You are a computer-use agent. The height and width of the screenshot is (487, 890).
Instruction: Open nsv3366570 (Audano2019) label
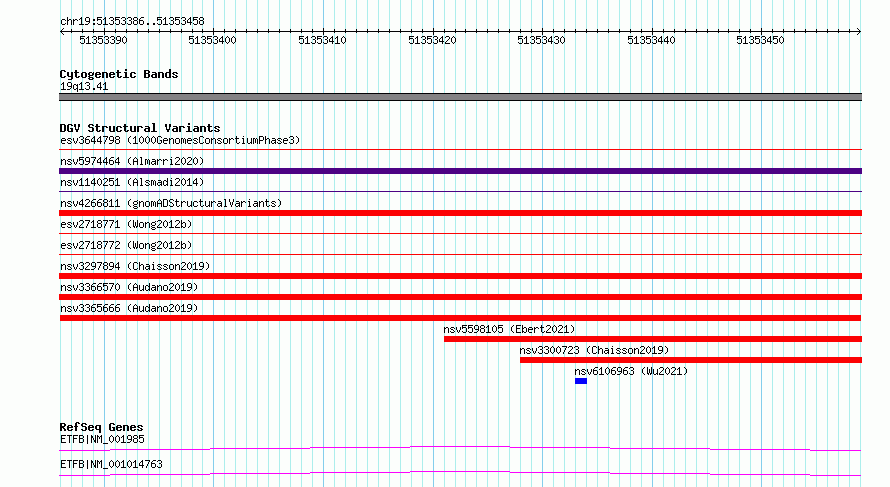[129, 287]
